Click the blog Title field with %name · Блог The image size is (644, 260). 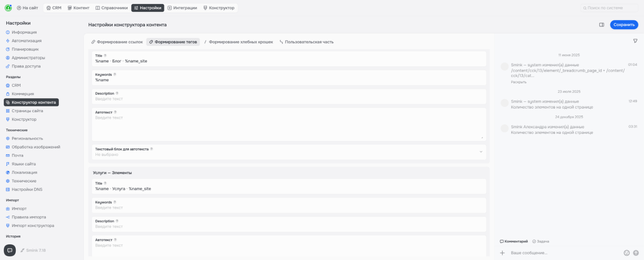click(x=289, y=58)
